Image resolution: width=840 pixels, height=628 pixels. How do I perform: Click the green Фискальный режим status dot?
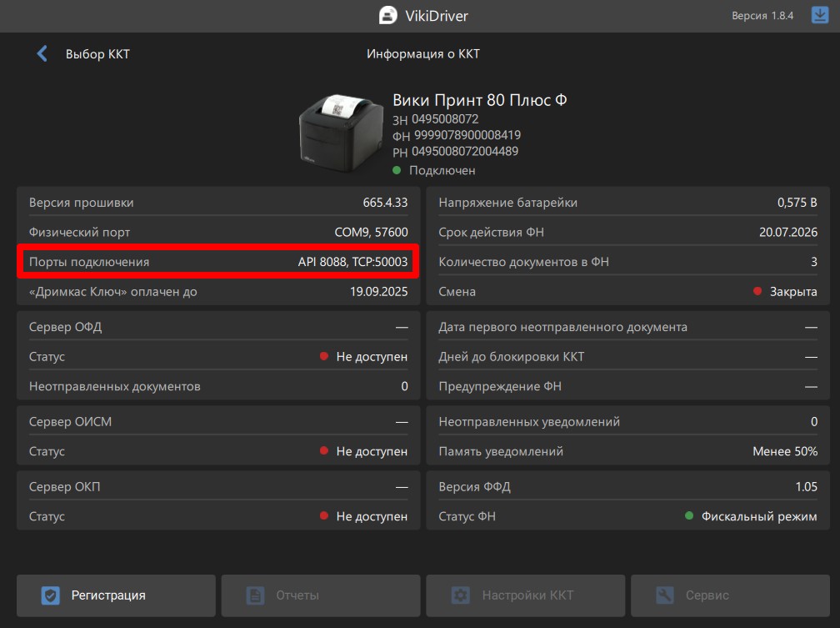point(689,516)
